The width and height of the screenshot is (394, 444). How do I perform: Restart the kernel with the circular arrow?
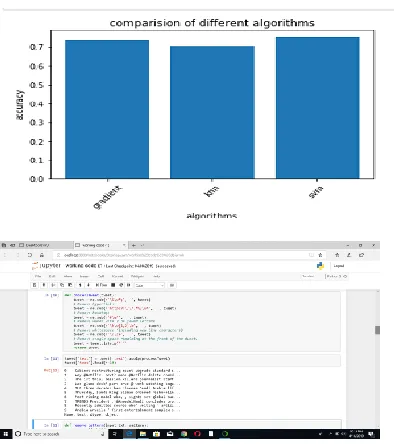pyautogui.click(x=121, y=285)
